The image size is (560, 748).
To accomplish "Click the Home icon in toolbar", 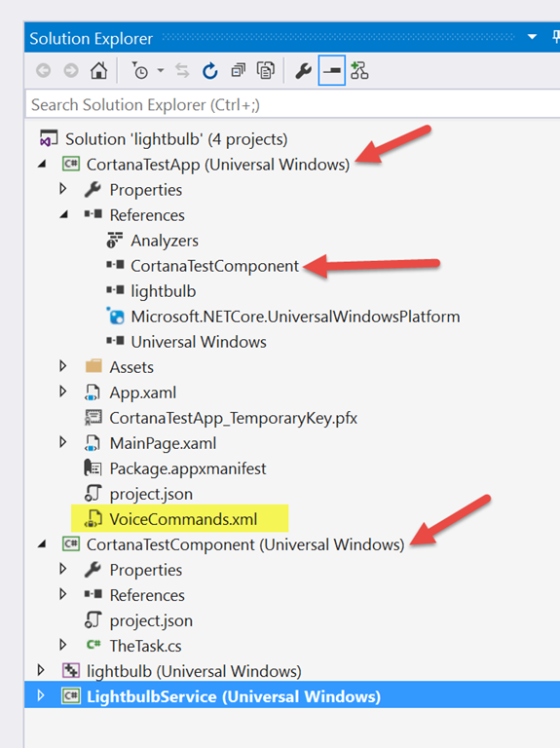I will [x=98, y=70].
